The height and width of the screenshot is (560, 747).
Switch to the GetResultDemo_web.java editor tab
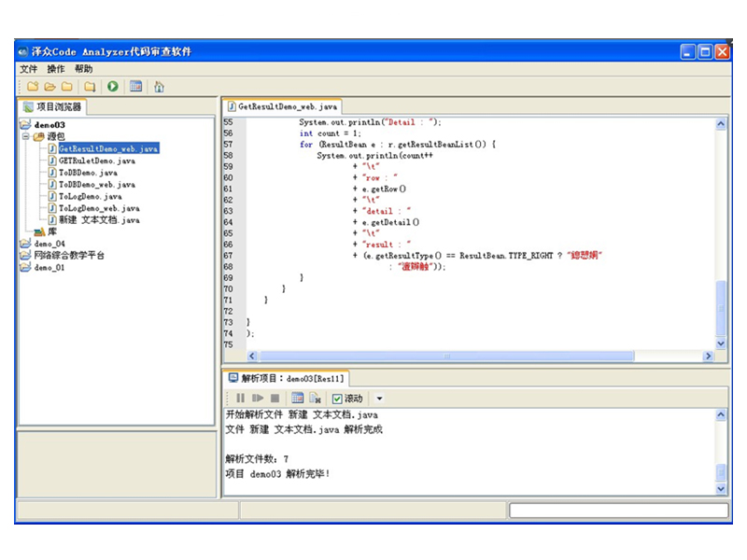[282, 106]
